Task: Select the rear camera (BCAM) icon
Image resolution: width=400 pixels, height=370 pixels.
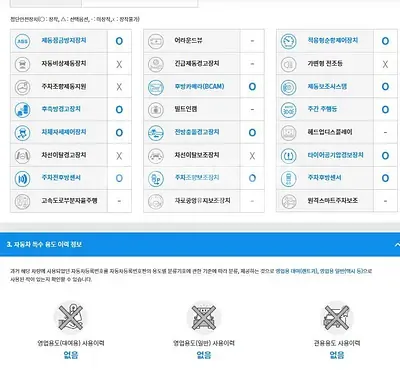Action: pyautogui.click(x=156, y=87)
